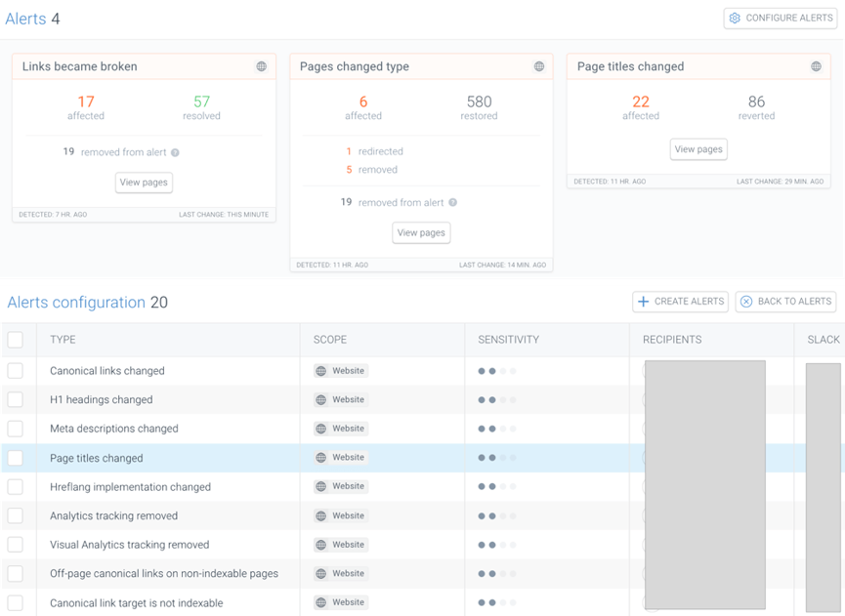845x616 pixels.
Task: Go Back to Alerts
Action: 785,302
